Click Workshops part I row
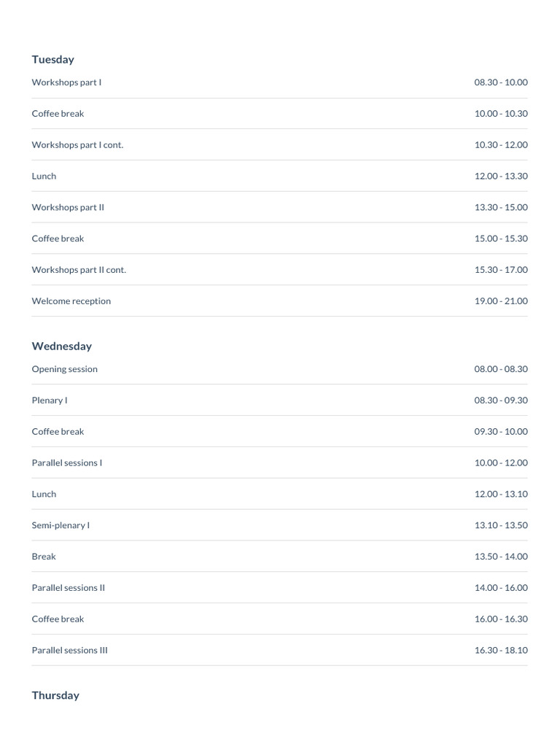 (x=279, y=82)
